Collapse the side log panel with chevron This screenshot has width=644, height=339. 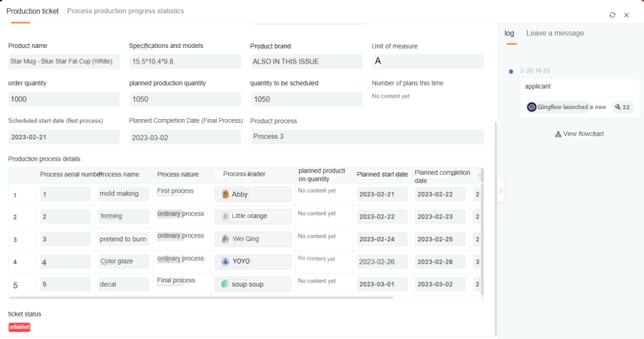pos(501,190)
